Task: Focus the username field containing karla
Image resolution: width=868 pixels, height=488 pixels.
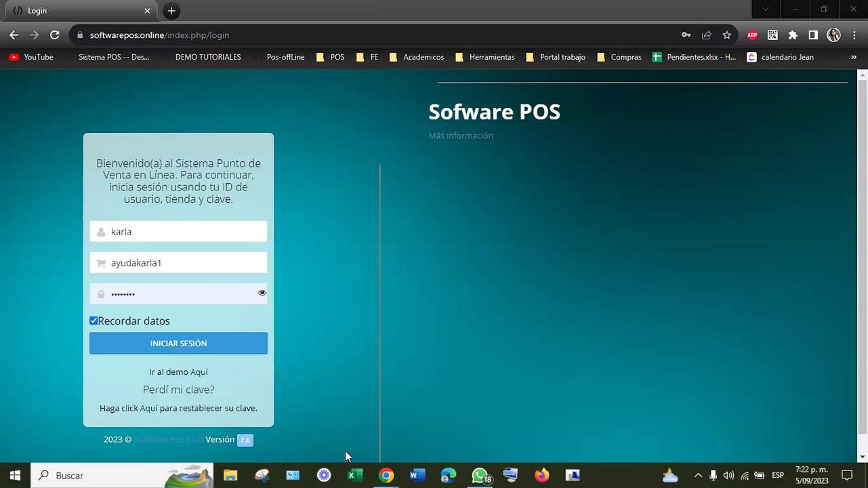Action: (x=178, y=231)
